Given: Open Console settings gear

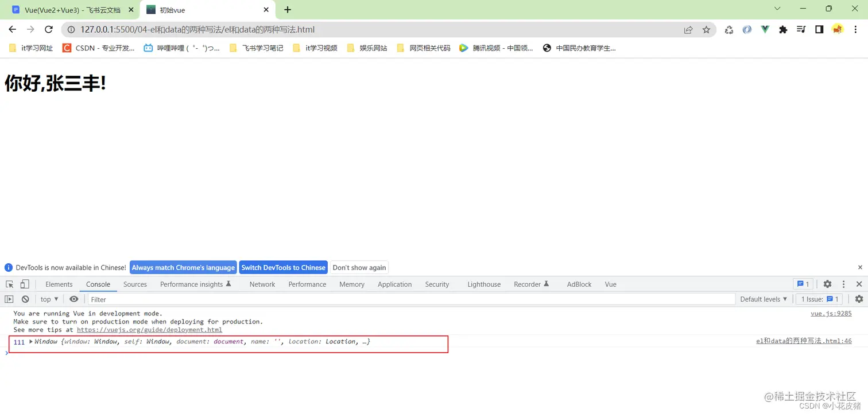Looking at the screenshot, I should point(859,299).
